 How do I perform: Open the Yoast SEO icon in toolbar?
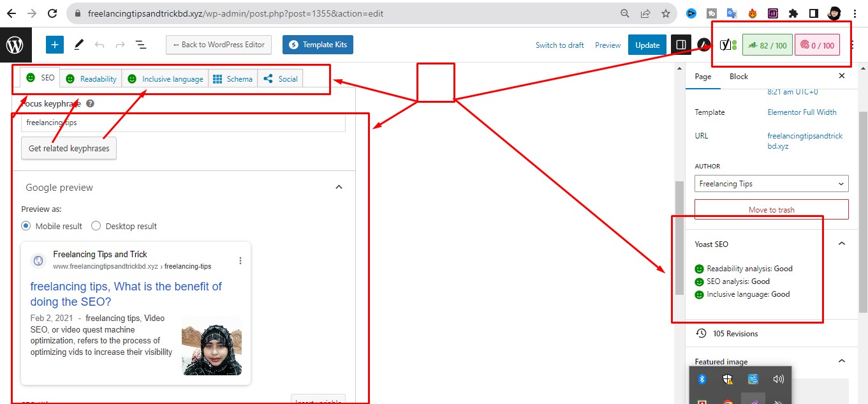tap(728, 45)
